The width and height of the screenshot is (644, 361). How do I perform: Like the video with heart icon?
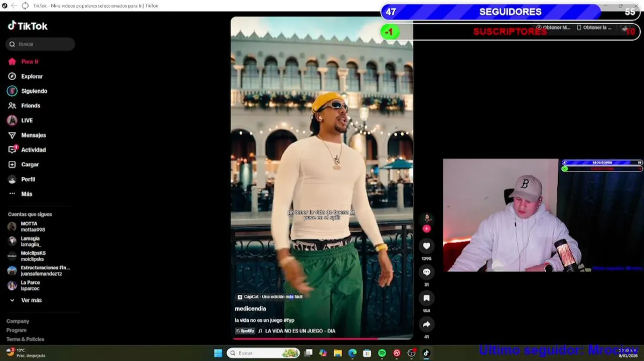pyautogui.click(x=426, y=246)
